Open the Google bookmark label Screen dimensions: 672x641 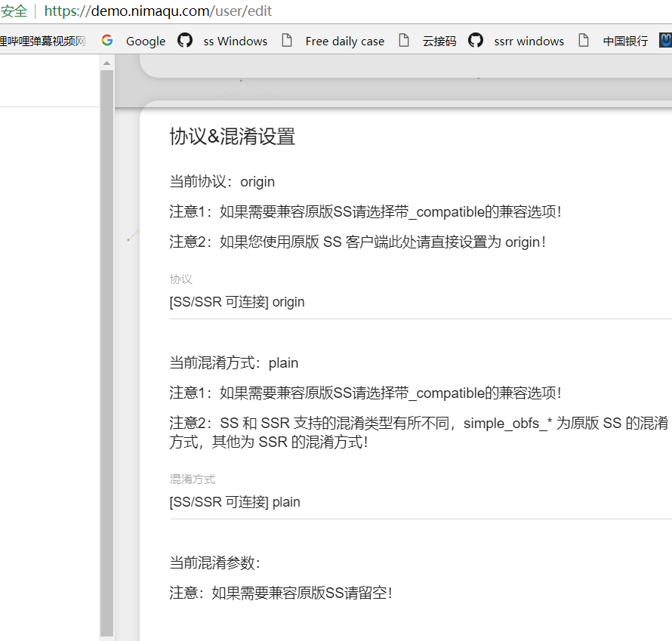click(146, 41)
